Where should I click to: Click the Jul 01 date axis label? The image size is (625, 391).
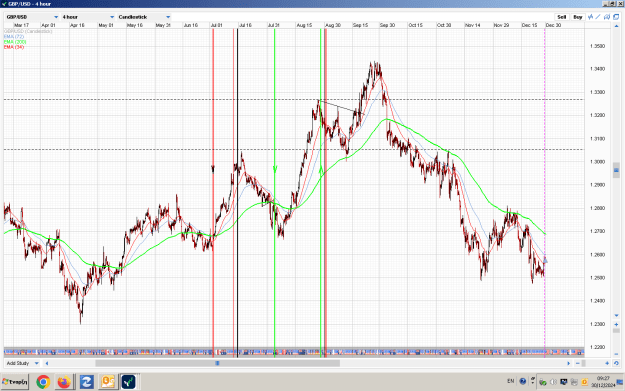click(x=216, y=25)
